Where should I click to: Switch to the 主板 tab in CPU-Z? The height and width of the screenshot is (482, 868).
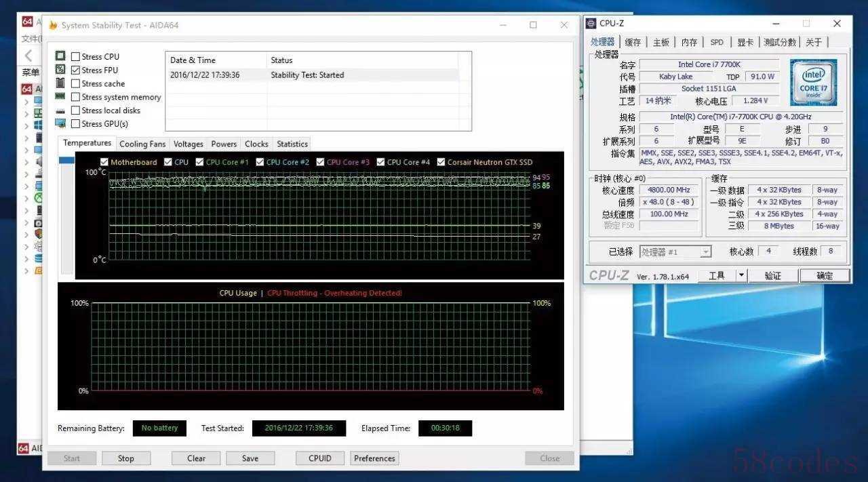[x=661, y=42]
